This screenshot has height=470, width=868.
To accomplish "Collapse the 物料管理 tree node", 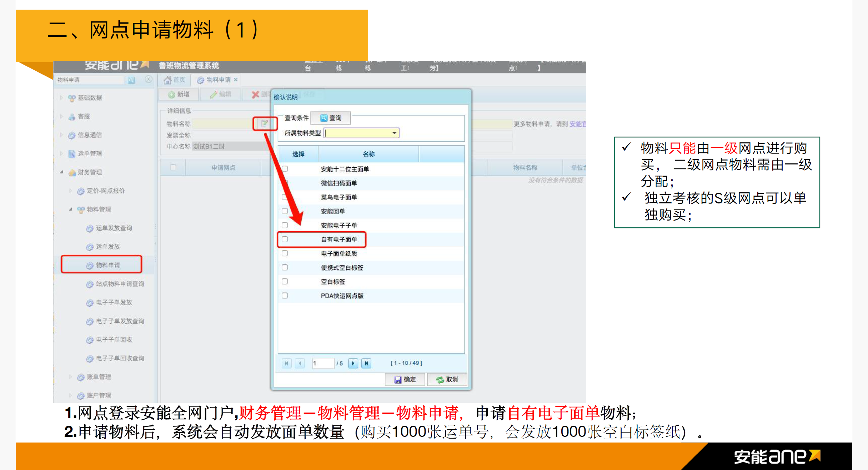I will (71, 209).
